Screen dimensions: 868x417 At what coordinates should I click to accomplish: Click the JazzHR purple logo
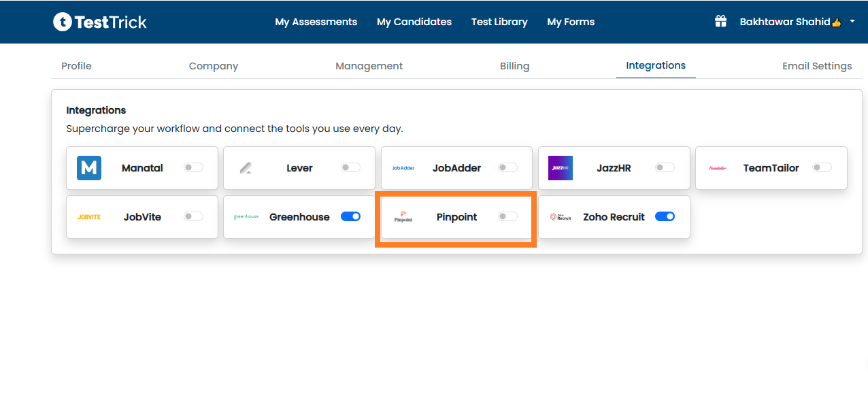click(561, 168)
